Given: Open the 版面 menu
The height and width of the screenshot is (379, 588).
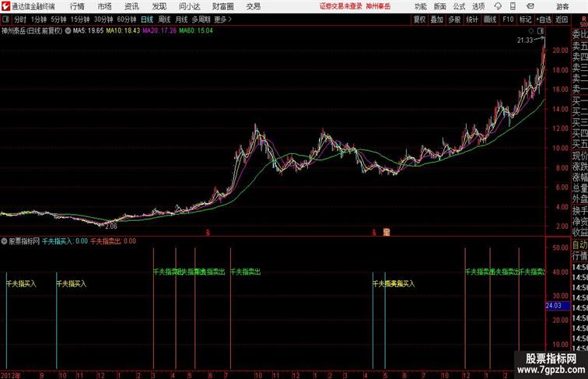Looking at the screenshot, I should pos(440,6).
